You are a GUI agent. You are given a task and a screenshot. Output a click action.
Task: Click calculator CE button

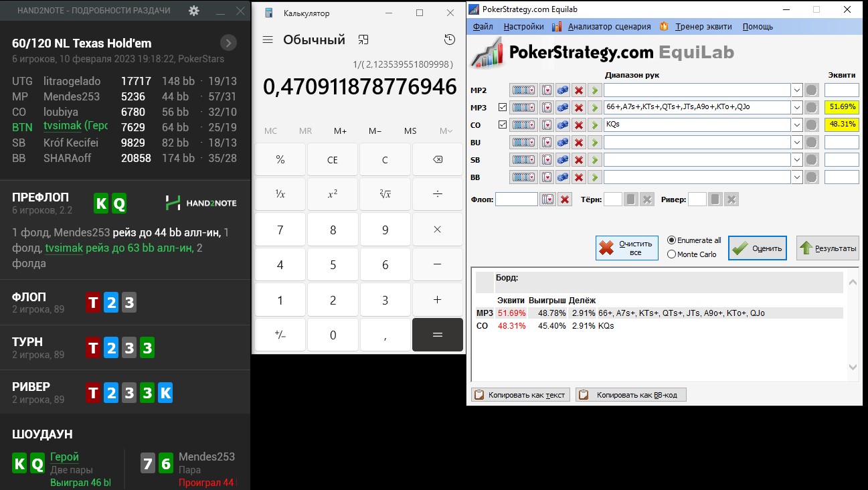[333, 160]
